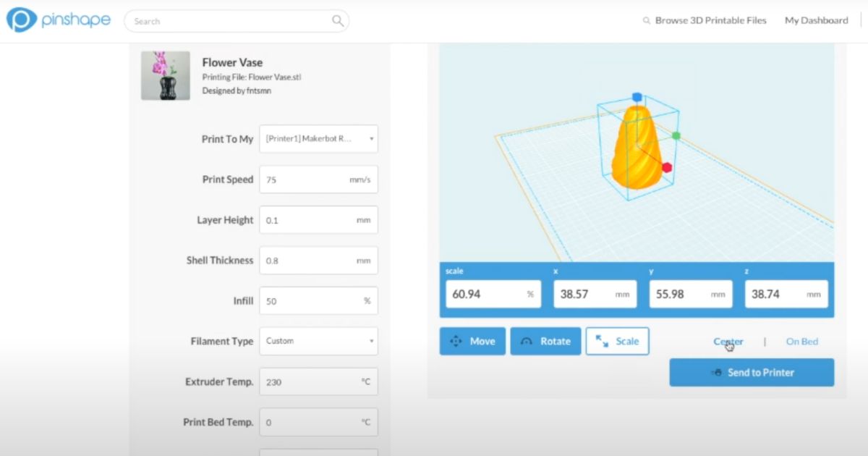Open Browse 3D Printable Files
This screenshot has width=868, height=456.
[x=710, y=20]
